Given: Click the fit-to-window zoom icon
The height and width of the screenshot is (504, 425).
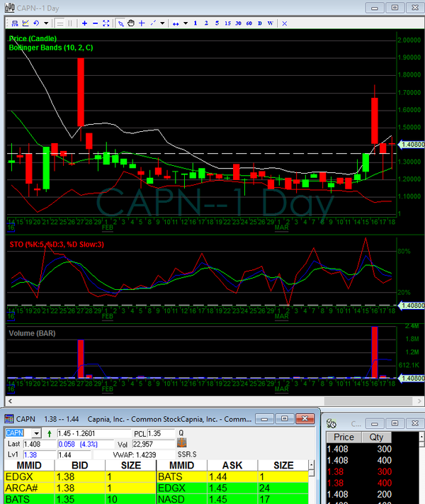Looking at the screenshot, I should (x=106, y=23).
